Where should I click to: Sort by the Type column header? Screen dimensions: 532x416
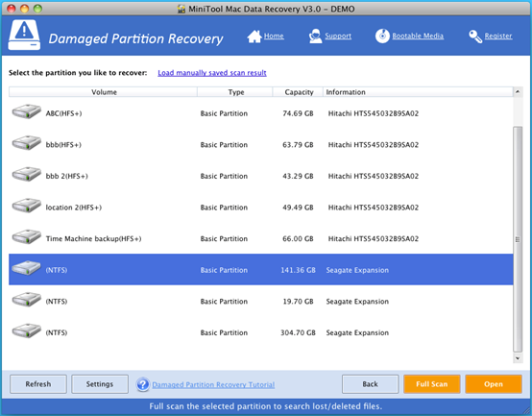[235, 92]
